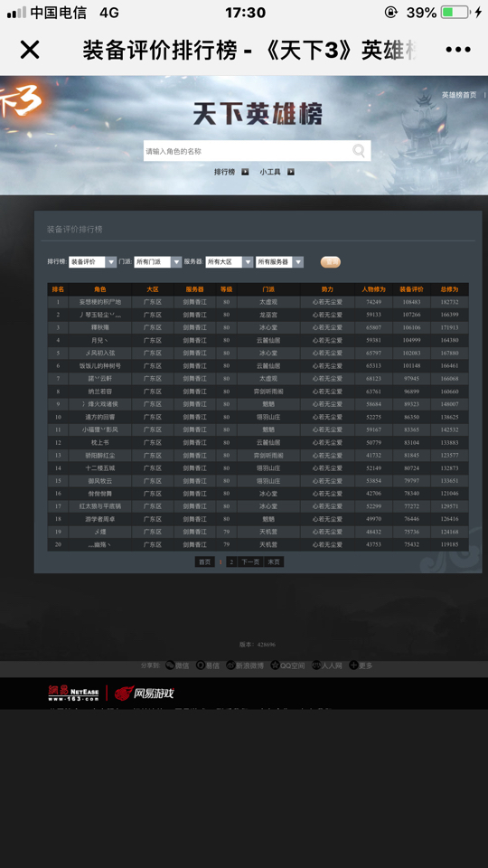Tap the rotation lock status icon
488x868 pixels.
pos(391,12)
